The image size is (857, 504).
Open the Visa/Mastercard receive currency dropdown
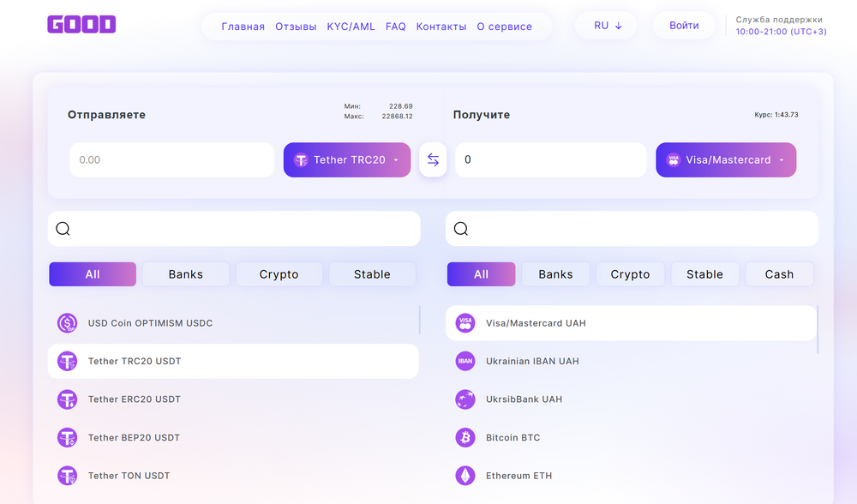726,159
